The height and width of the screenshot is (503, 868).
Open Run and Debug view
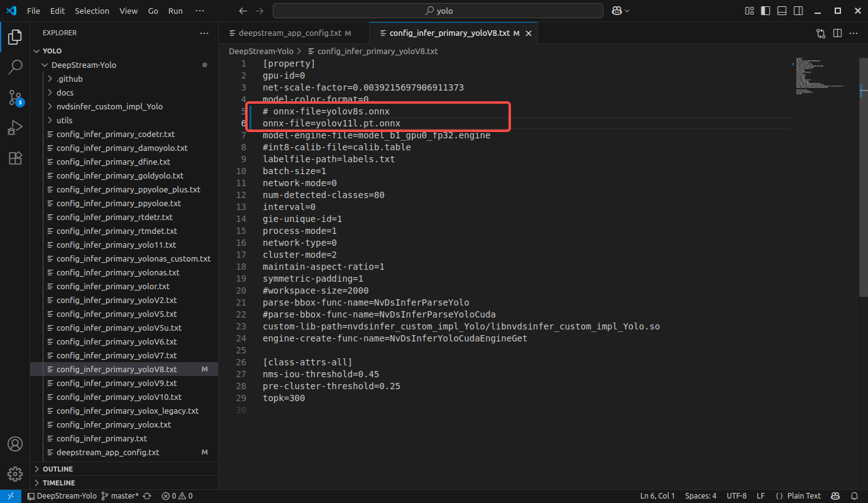(15, 128)
